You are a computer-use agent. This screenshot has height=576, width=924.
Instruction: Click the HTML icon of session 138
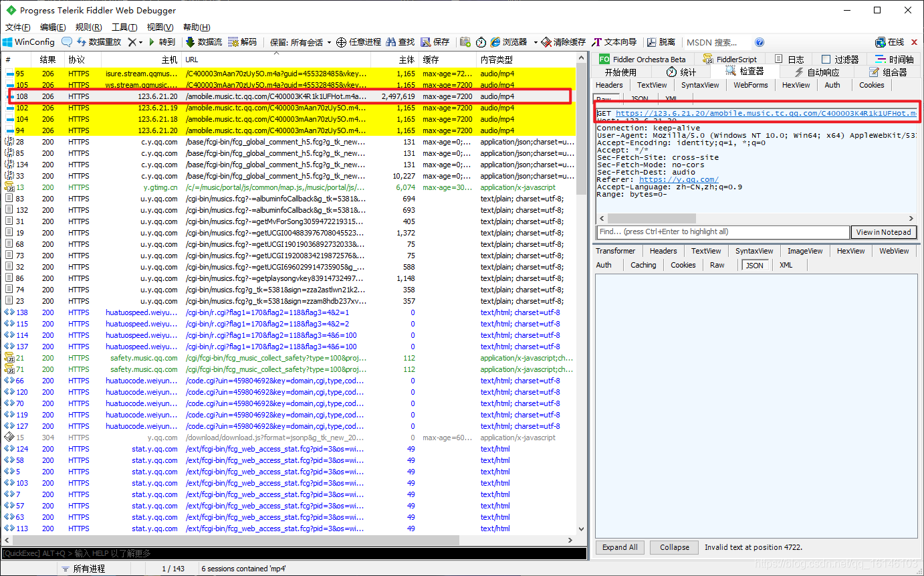pos(9,312)
